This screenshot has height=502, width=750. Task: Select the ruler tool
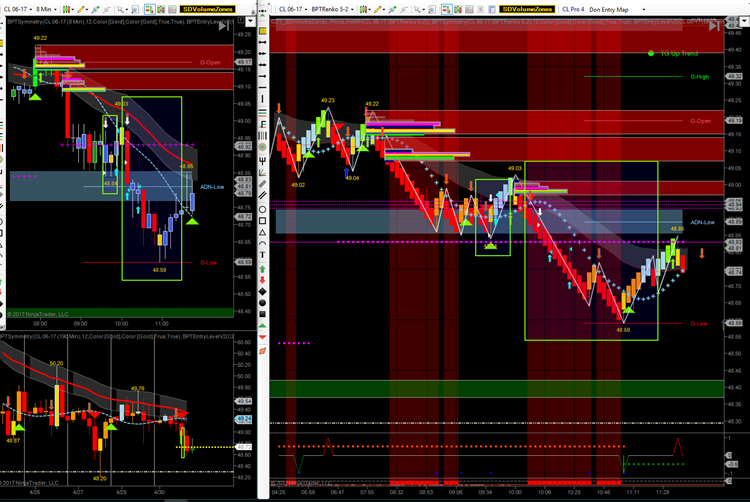coord(263,184)
